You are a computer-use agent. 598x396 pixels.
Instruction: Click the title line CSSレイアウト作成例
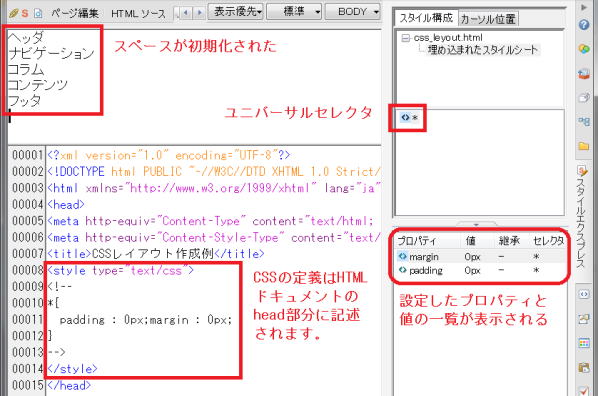(x=156, y=254)
